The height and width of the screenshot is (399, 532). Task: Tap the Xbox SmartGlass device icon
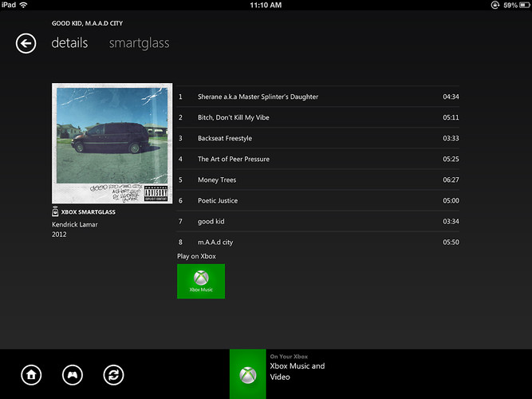pyautogui.click(x=55, y=213)
